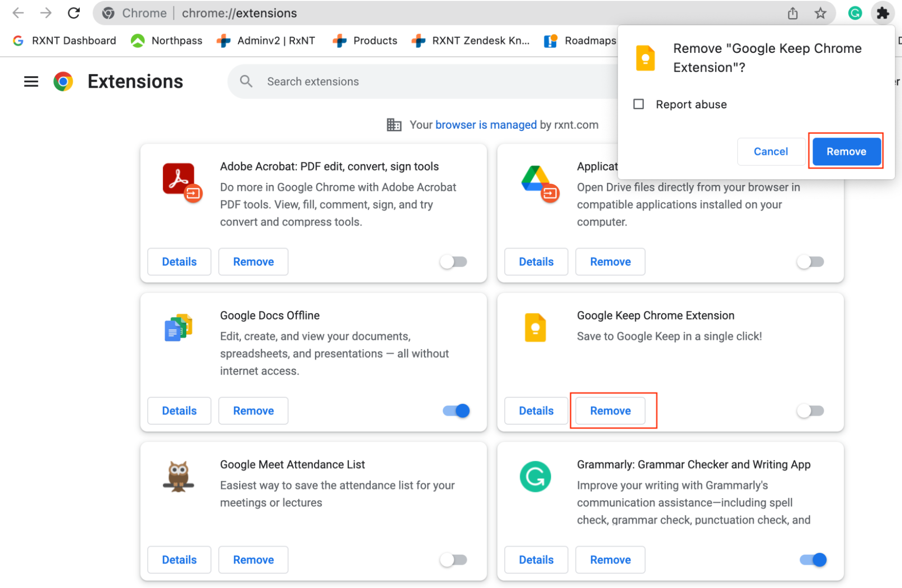Enable the Drive application launcher toggle

810,262
